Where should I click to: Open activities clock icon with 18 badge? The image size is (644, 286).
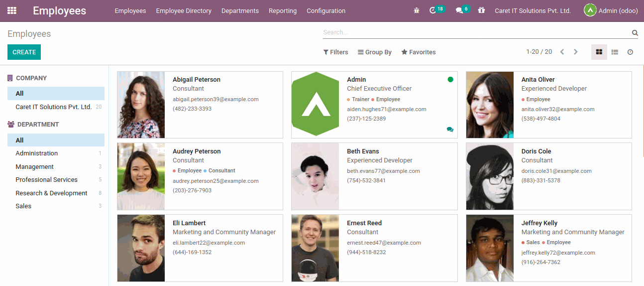click(x=433, y=10)
